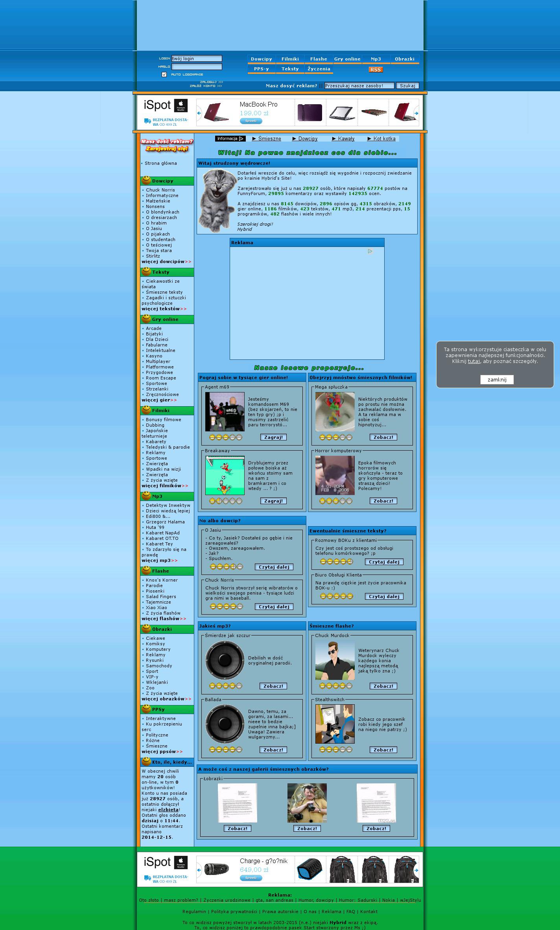560x930 pixels.
Task: Click the orange RSS feed icon
Action: (x=376, y=70)
